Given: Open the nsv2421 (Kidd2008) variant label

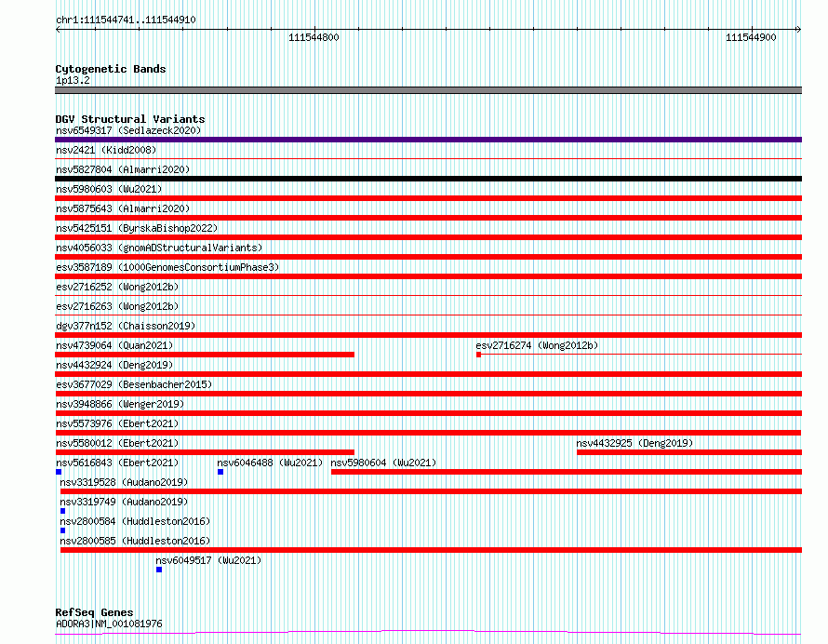Looking at the screenshot, I should [x=106, y=150].
